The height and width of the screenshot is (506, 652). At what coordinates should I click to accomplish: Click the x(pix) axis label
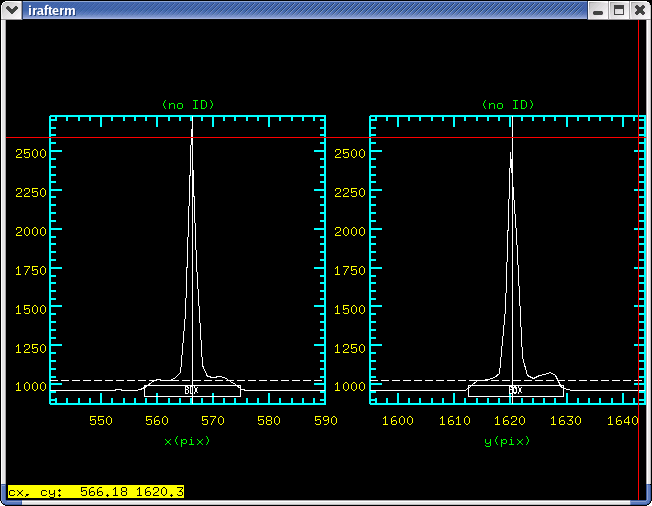click(x=188, y=440)
